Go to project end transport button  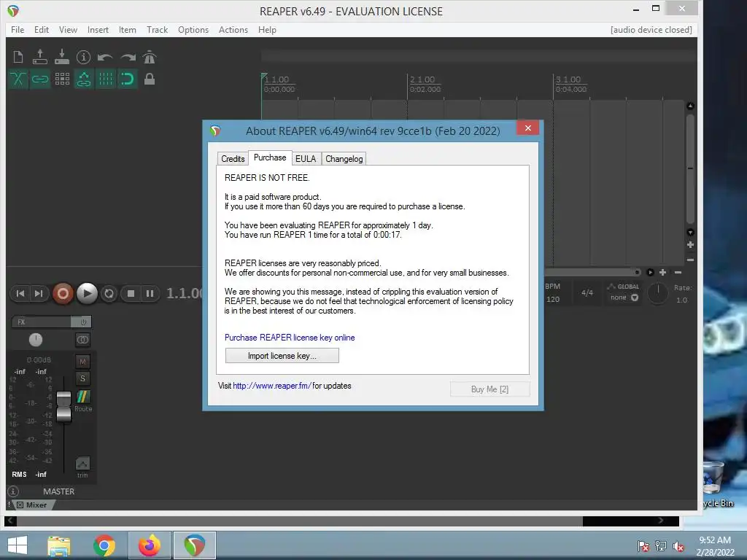pyautogui.click(x=39, y=293)
